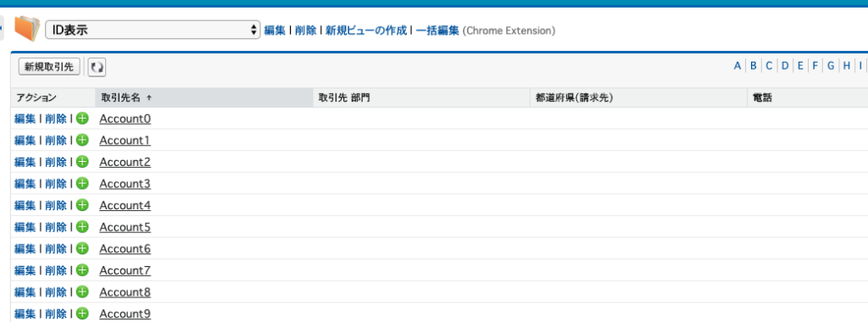
Task: Click green plus icon in Account7 row
Action: [x=82, y=270]
